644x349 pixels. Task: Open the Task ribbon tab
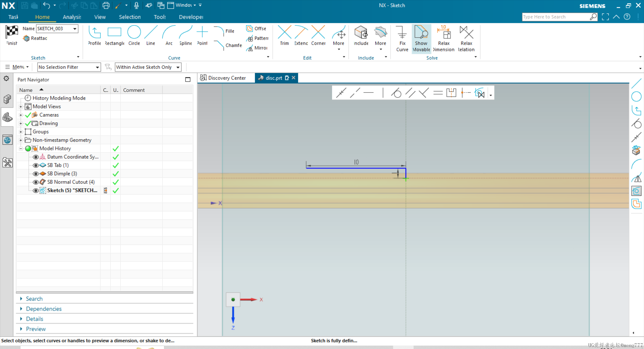click(x=13, y=17)
